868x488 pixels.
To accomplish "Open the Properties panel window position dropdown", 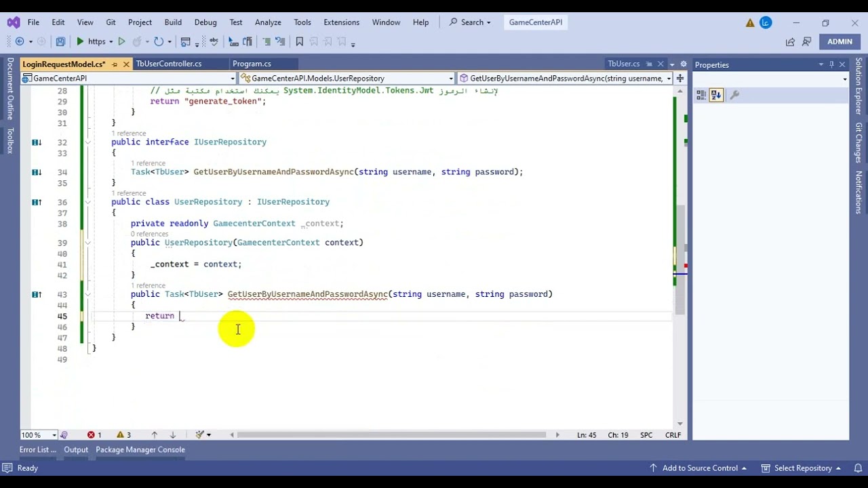I will (x=821, y=64).
